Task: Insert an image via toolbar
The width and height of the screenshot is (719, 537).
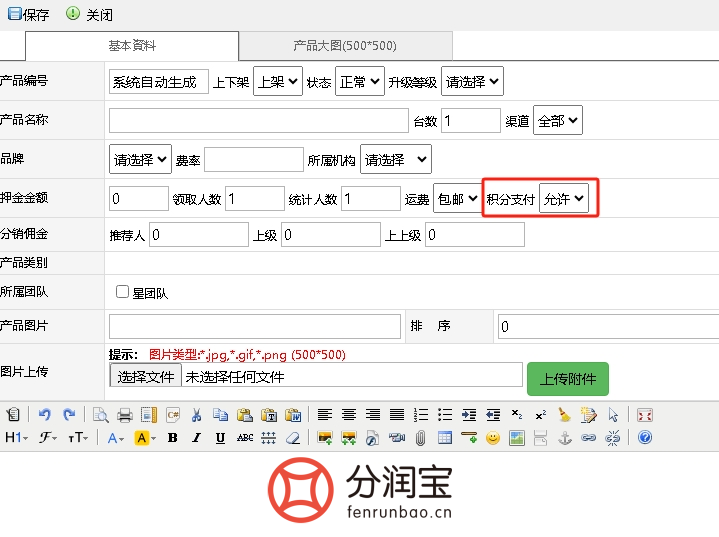Action: tap(325, 437)
